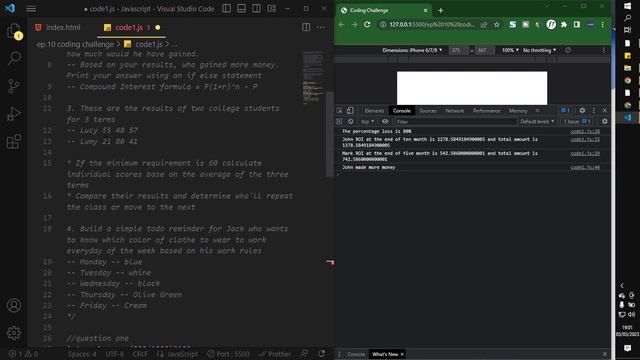Clear the DevTools console
This screenshot has height=360, width=640.
tap(350, 121)
